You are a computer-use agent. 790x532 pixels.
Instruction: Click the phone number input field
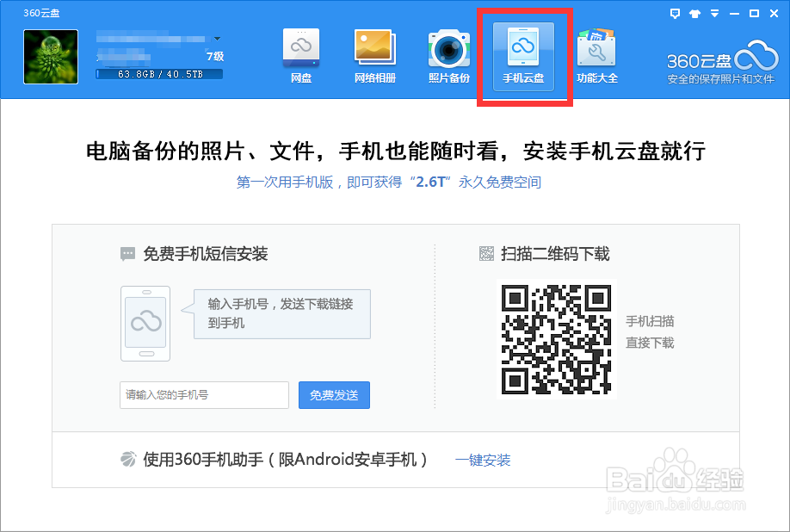coord(204,395)
